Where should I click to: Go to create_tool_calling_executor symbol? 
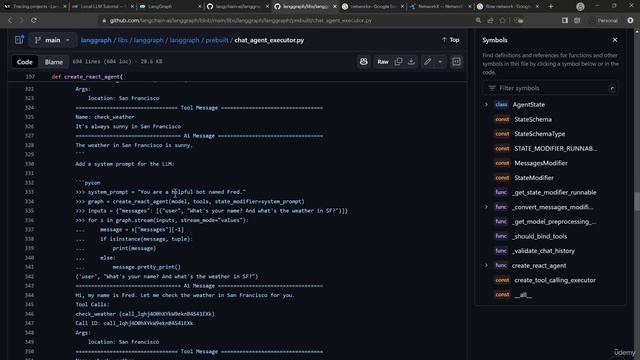tap(555, 280)
